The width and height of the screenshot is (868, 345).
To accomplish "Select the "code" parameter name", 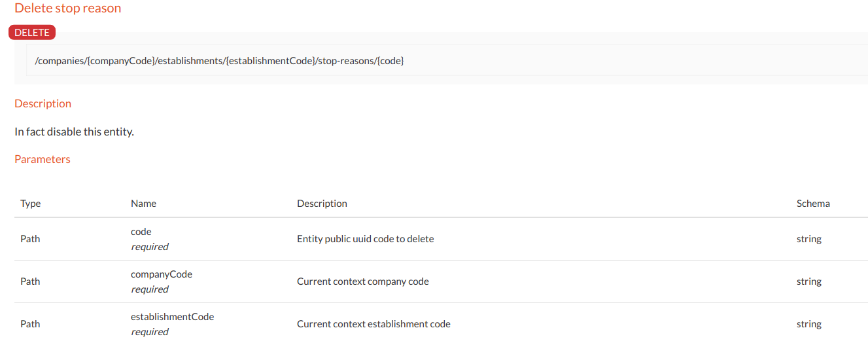I will (x=141, y=232).
